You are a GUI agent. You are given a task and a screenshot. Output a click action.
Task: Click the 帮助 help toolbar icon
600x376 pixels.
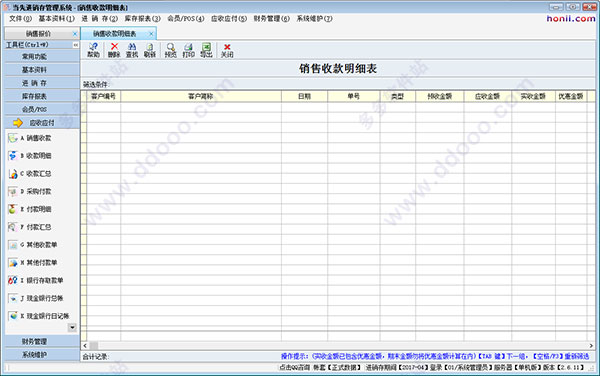pos(93,50)
